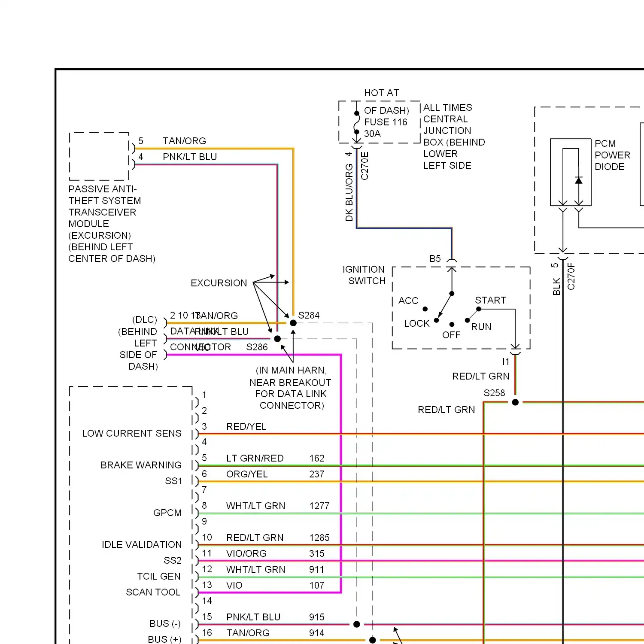Select the IN MAIN HARN note

coord(291,388)
